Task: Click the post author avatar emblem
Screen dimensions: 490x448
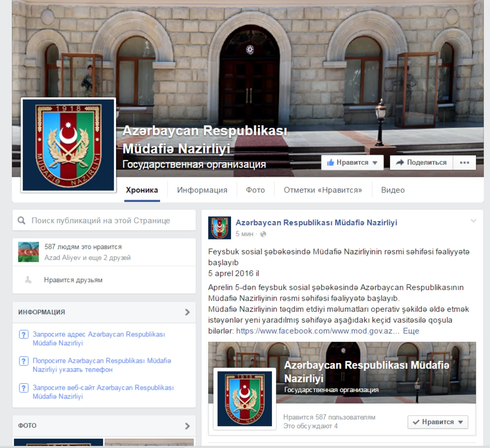Action: (x=220, y=228)
